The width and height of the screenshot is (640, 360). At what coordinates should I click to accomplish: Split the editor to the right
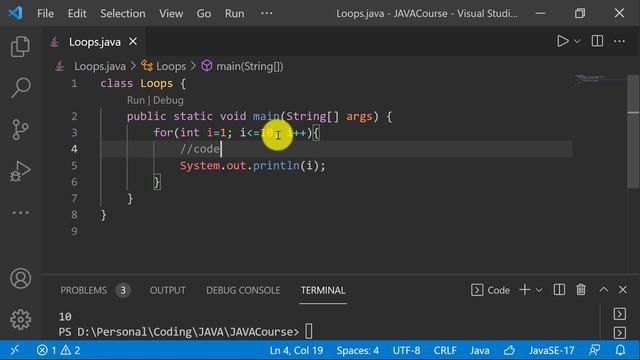point(597,41)
